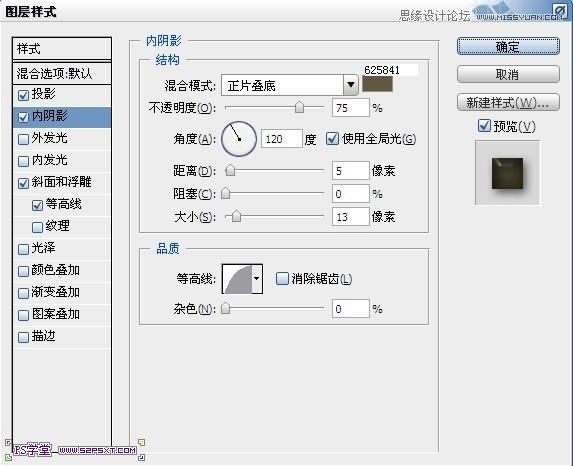The height and width of the screenshot is (466, 573).
Task: Click the 杂色 noise value field
Action: point(350,309)
